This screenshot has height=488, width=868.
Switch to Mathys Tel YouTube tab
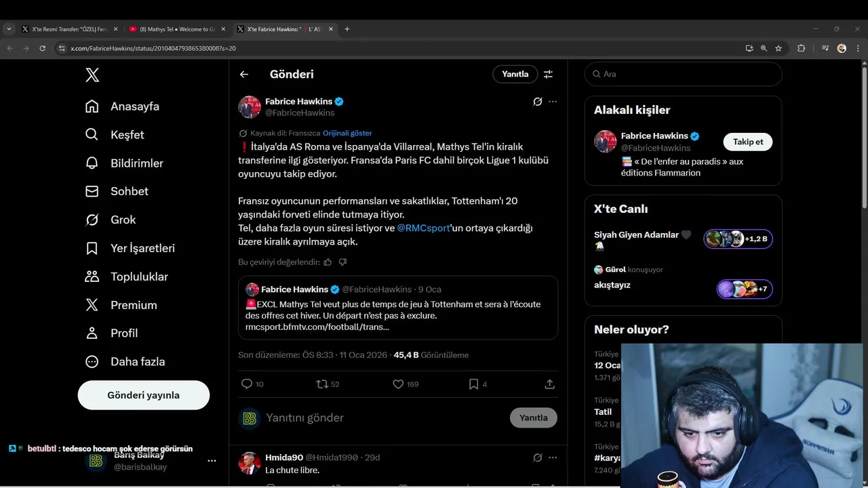click(178, 29)
